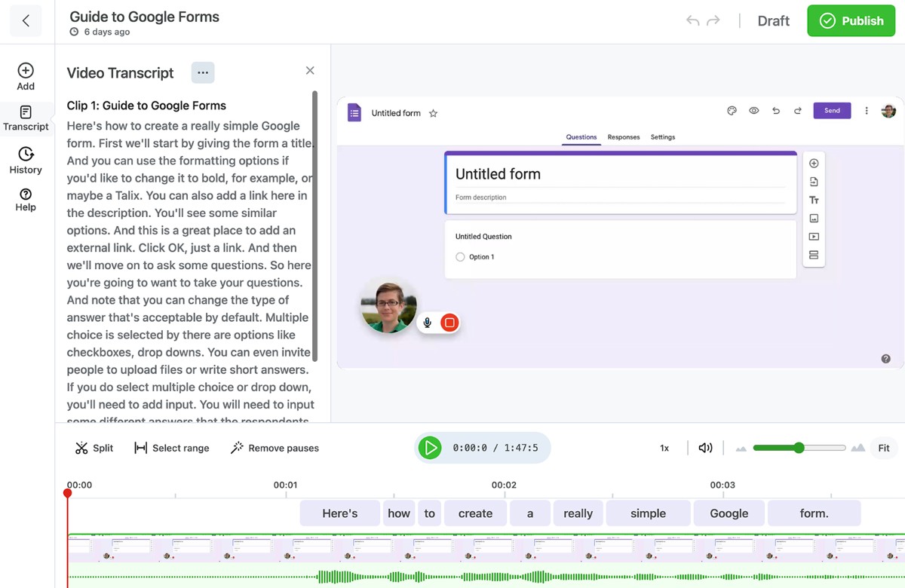Click the Fit timeline button

click(884, 448)
